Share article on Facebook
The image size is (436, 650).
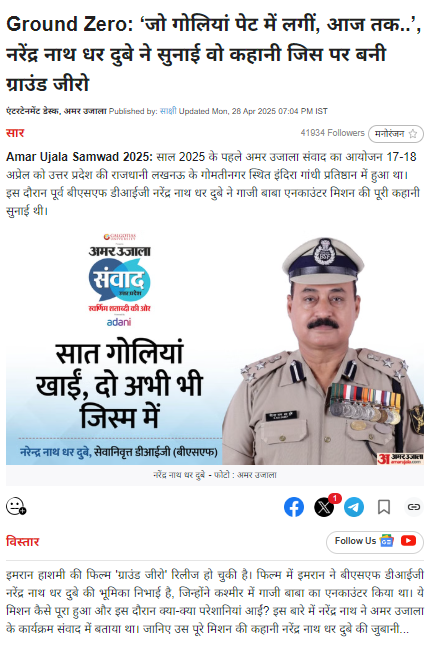pos(294,507)
